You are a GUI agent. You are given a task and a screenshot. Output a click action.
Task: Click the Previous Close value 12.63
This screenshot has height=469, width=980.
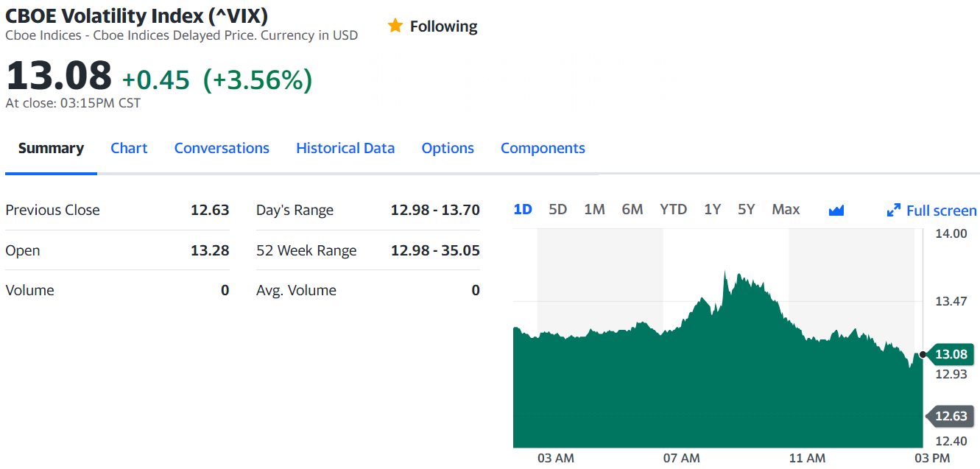210,210
